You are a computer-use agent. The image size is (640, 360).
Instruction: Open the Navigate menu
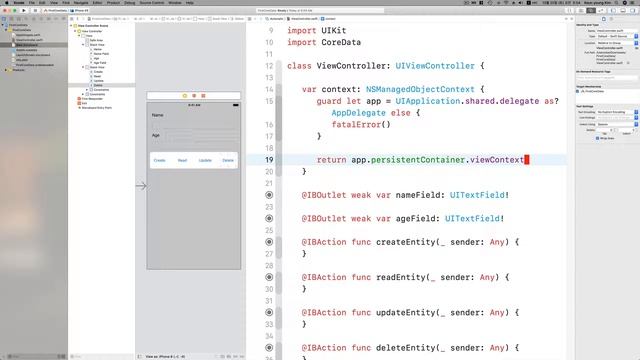click(x=81, y=2)
